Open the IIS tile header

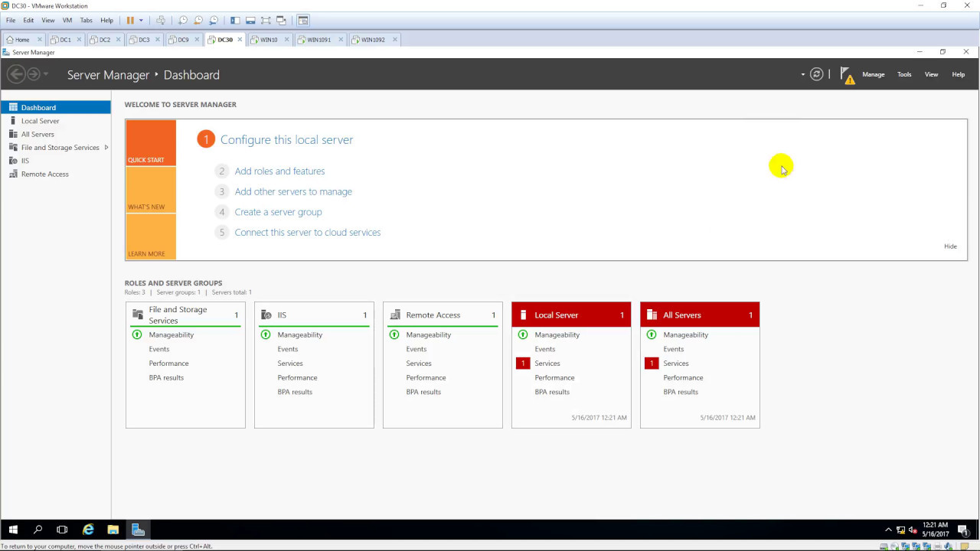pos(314,315)
